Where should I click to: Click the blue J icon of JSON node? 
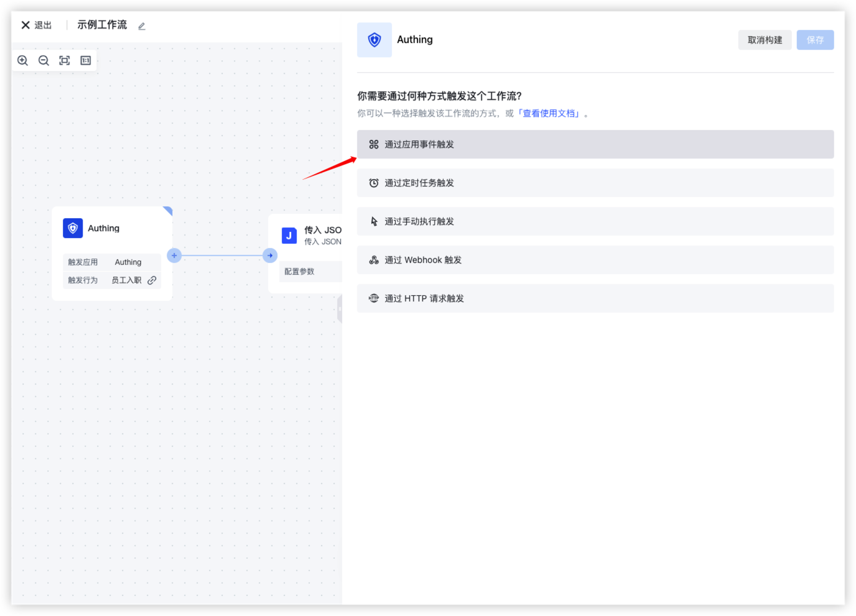point(289,236)
